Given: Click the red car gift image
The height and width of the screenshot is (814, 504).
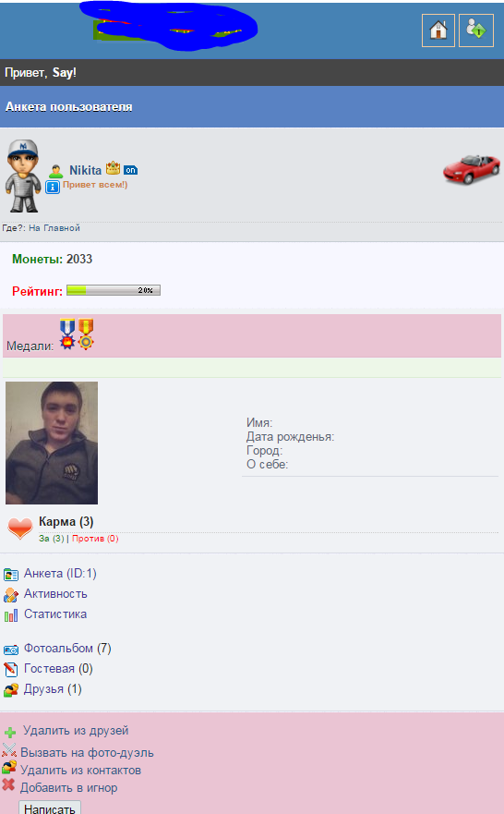Looking at the screenshot, I should [472, 168].
